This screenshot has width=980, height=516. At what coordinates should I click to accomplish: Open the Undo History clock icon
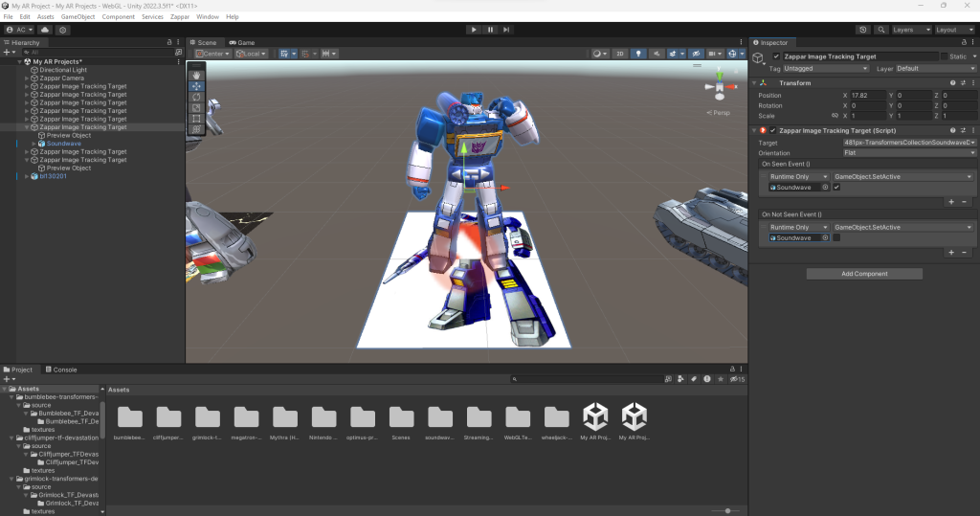click(x=861, y=30)
